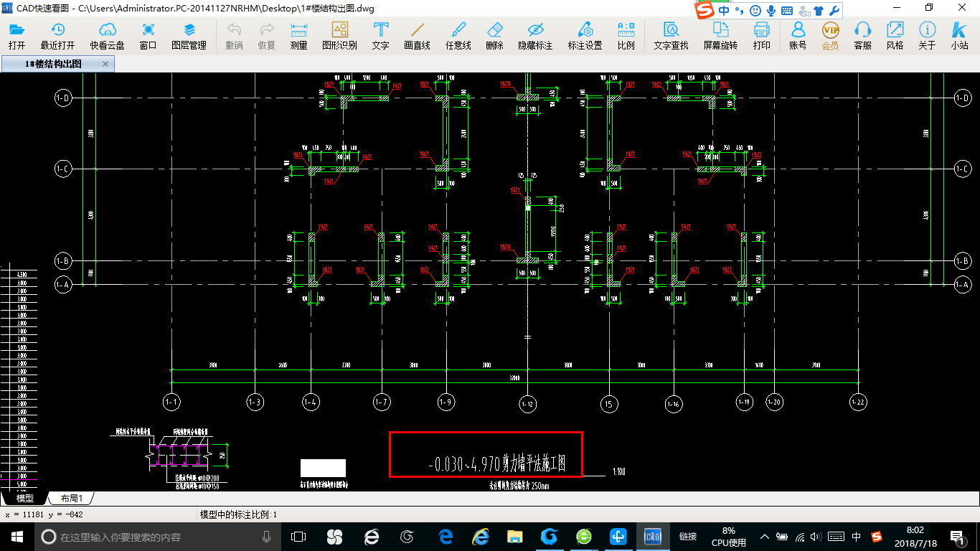980x551 pixels.
Task: Open the notification action center
Action: tap(957, 537)
